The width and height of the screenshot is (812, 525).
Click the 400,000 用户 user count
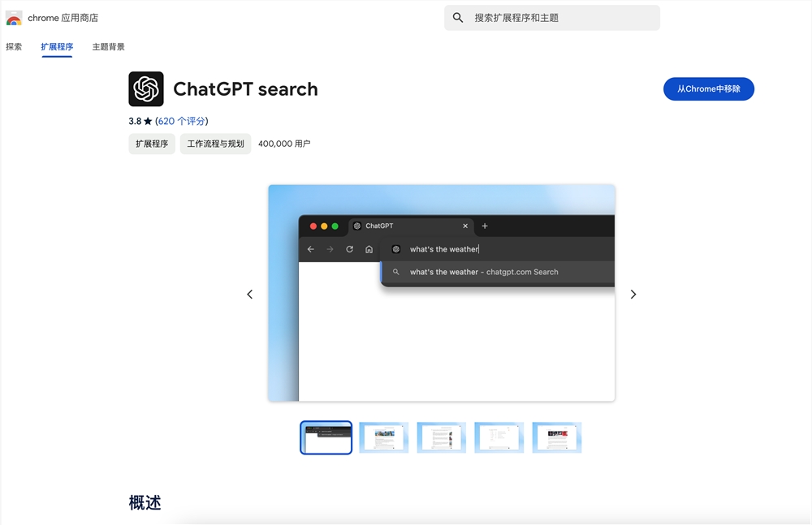click(284, 144)
